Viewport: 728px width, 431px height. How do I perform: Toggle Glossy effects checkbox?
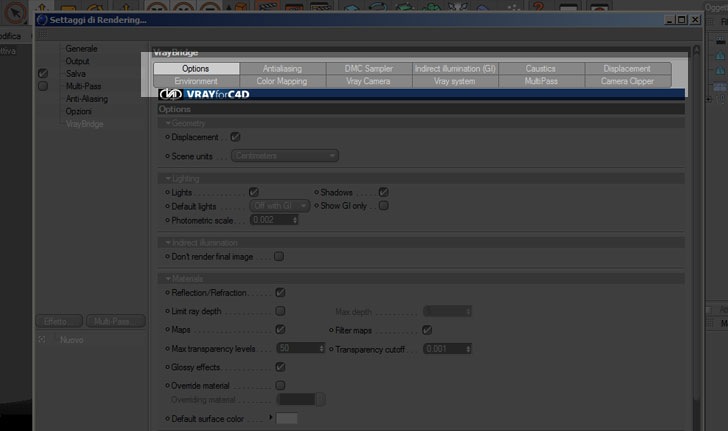(280, 367)
